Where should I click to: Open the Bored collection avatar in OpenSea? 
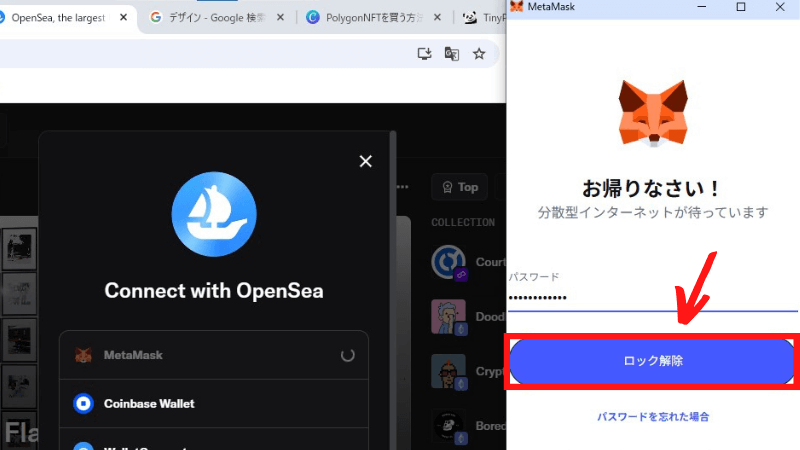[448, 426]
